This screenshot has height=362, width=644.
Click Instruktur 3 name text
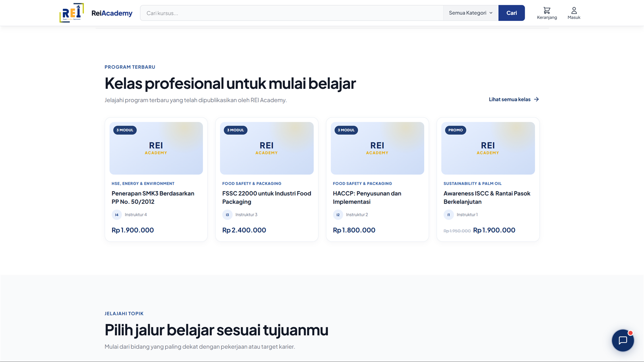coord(246,215)
